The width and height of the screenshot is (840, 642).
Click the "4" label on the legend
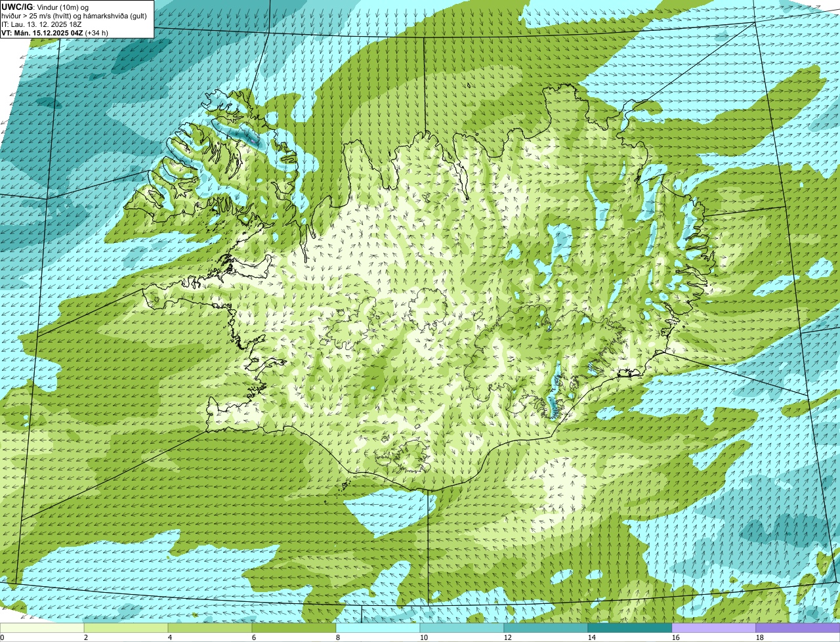pyautogui.click(x=170, y=637)
